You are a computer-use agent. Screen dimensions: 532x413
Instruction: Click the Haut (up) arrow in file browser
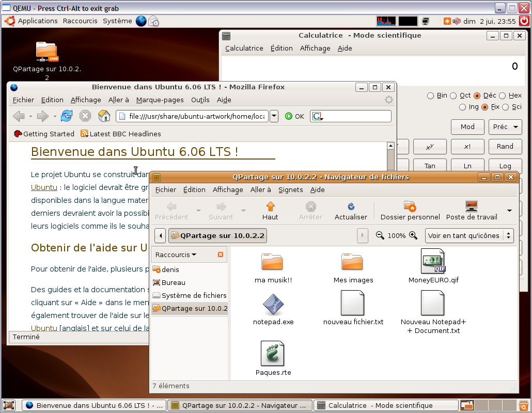point(270,211)
